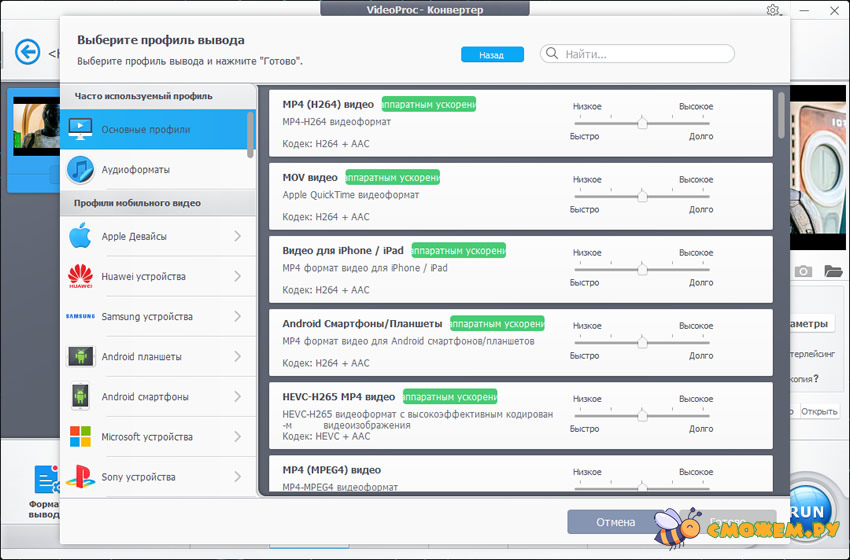Viewport: 850px width, 560px height.
Task: Click the Huawei logo icon
Action: tap(80, 276)
